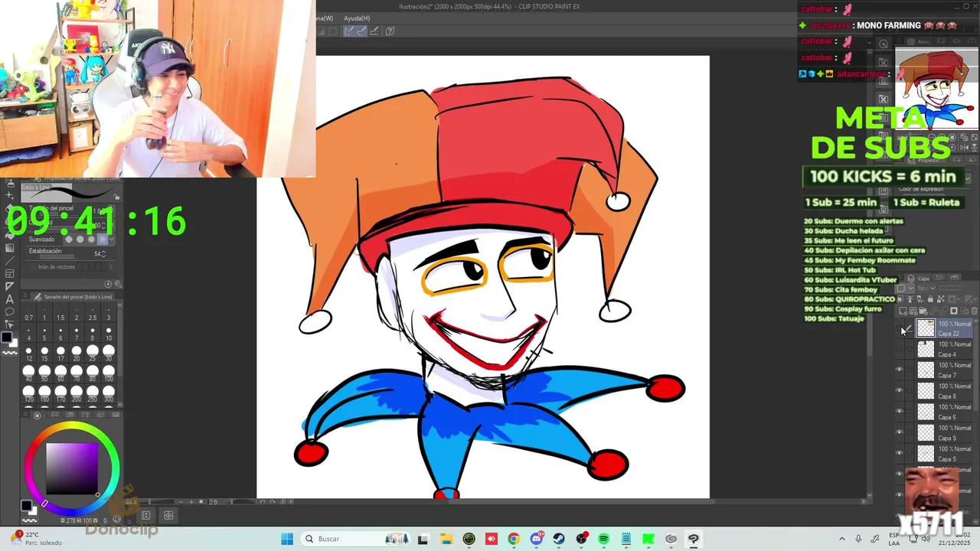Screen dimensions: 980x551
Task: Select the straight line Figure tool
Action: [10, 261]
